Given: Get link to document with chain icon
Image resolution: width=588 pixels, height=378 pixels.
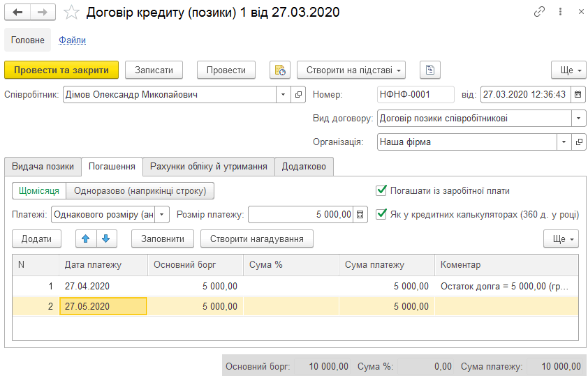Looking at the screenshot, I should [539, 12].
